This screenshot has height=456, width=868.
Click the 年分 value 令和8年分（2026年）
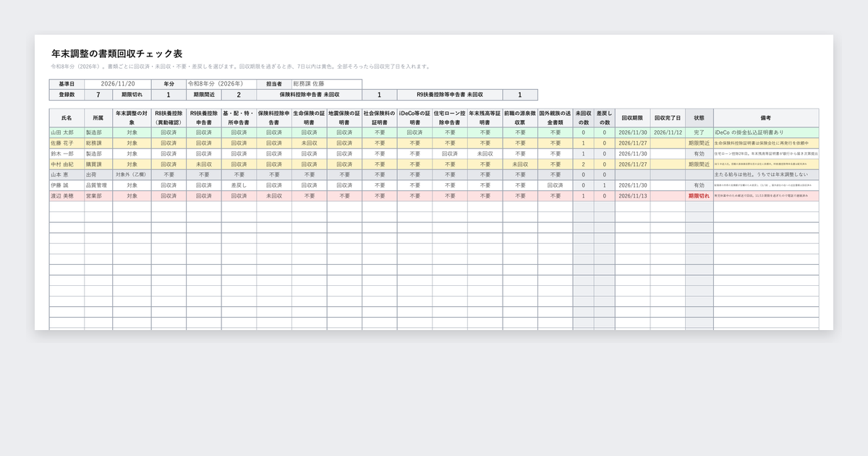(x=221, y=84)
